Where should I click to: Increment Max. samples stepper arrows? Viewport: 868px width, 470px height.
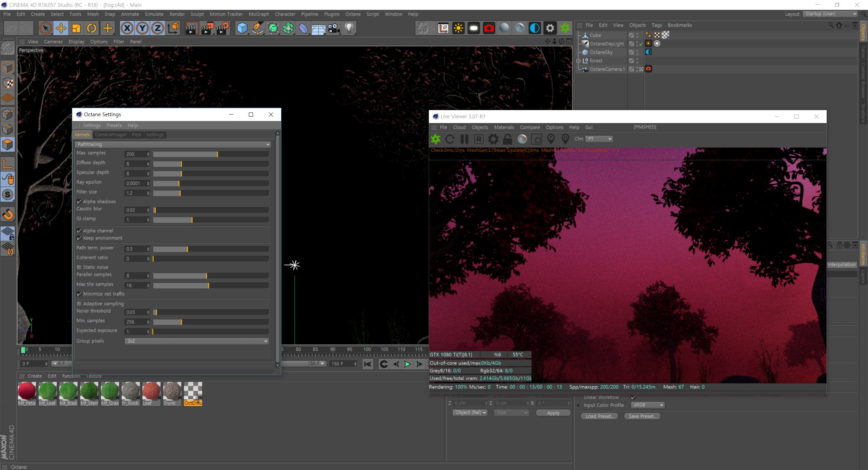coord(148,154)
